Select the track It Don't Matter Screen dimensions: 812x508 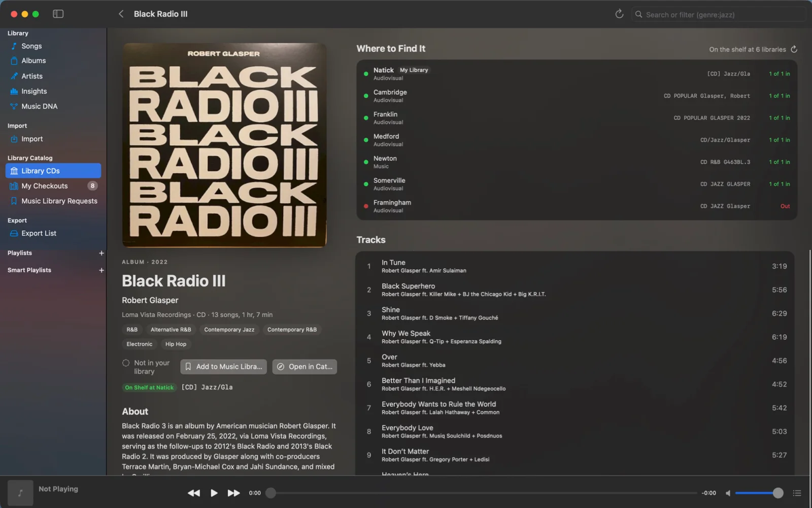pos(574,455)
